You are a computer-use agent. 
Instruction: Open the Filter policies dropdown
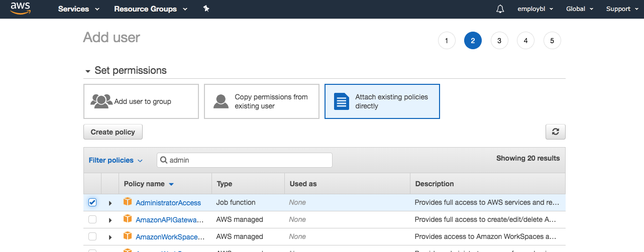(116, 160)
